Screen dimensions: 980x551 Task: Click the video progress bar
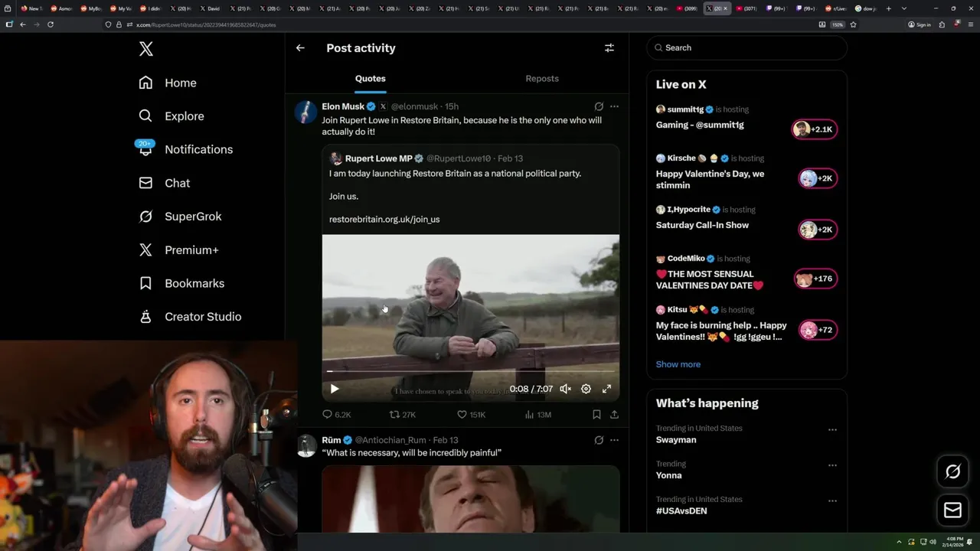[471, 371]
